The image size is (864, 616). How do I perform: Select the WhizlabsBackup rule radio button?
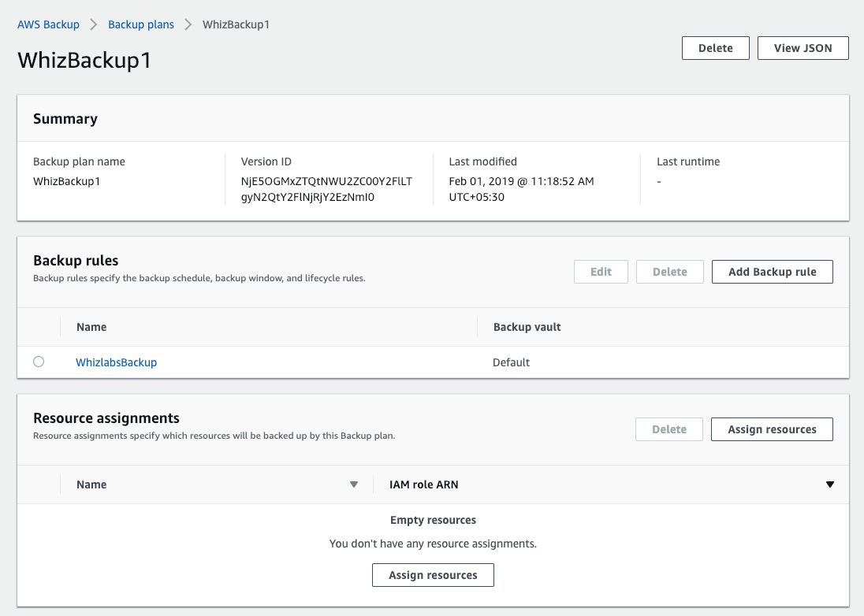(39, 362)
